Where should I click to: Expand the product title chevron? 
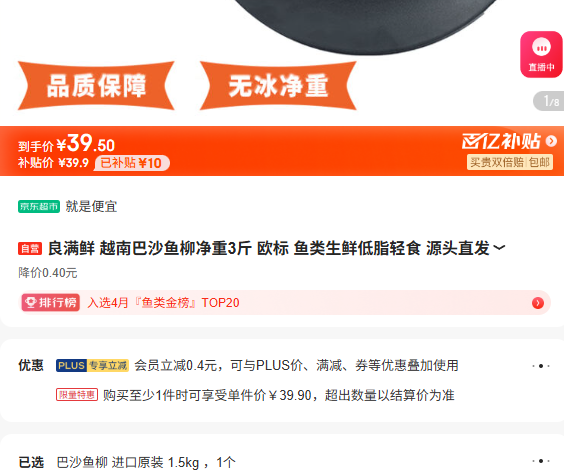coord(499,248)
